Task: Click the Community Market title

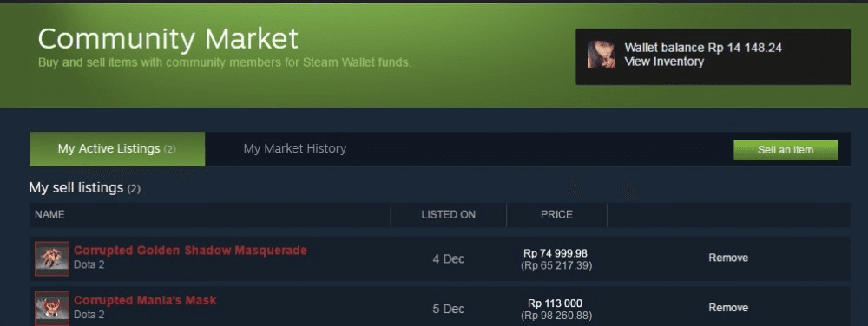Action: pos(168,39)
